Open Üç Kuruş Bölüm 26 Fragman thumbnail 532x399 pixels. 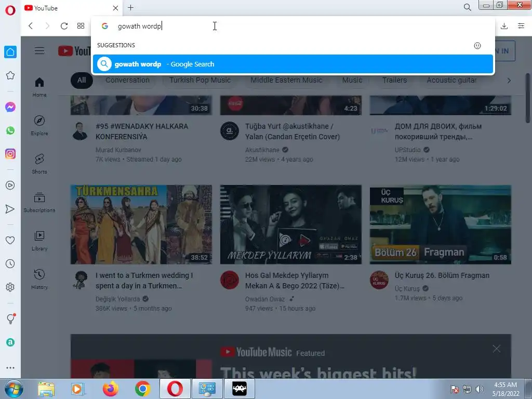(441, 224)
